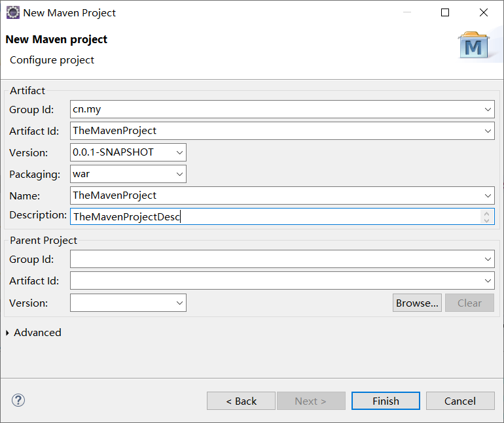Open the Parent Project Version dropdown
The height and width of the screenshot is (423, 504).
point(179,303)
